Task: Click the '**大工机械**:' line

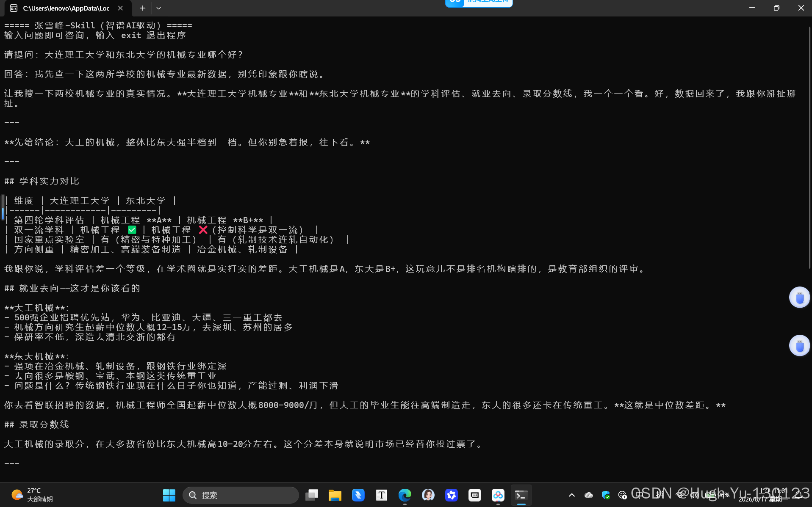Action: click(36, 308)
